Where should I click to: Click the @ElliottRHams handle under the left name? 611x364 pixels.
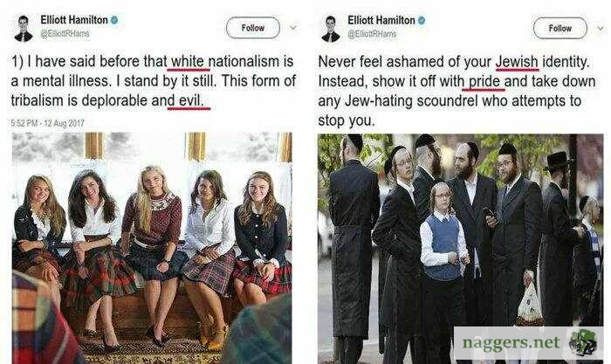pos(65,34)
